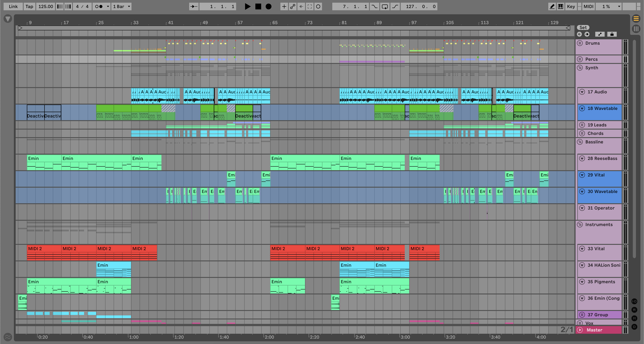644x344 pixels.
Task: Toggle the Follow playback button
Action: tap(194, 6)
